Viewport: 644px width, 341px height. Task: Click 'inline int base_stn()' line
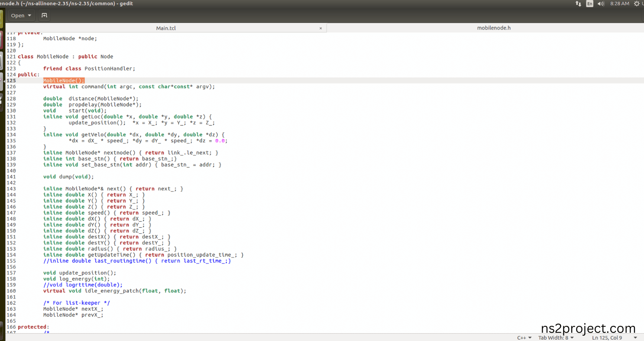click(x=110, y=159)
